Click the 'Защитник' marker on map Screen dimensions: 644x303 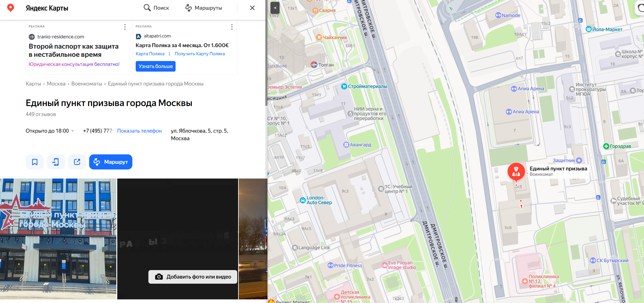point(579,160)
